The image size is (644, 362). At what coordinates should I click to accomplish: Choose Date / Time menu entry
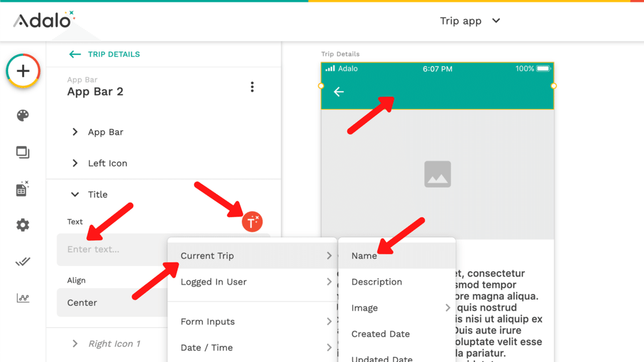252,348
